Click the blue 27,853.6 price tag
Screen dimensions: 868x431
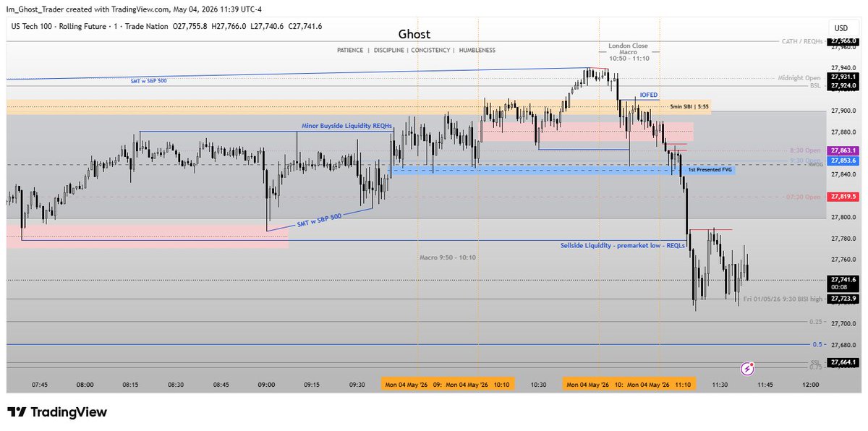coord(843,161)
